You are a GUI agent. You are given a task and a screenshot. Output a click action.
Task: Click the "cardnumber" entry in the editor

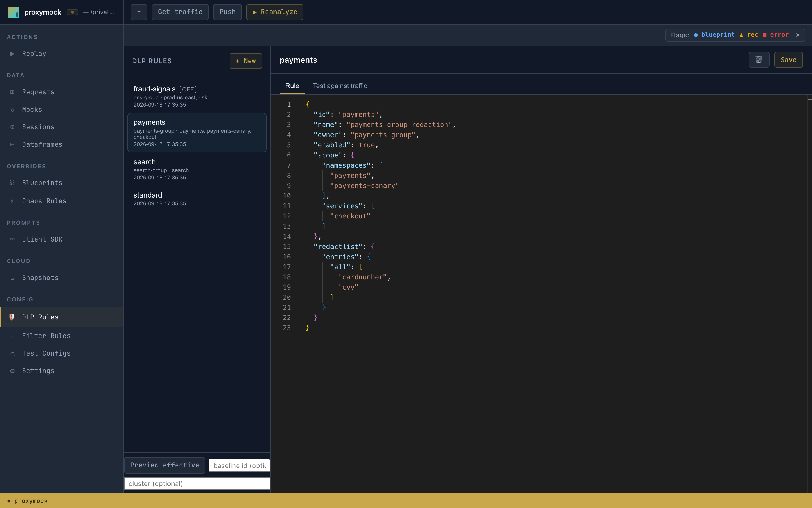[x=362, y=277]
